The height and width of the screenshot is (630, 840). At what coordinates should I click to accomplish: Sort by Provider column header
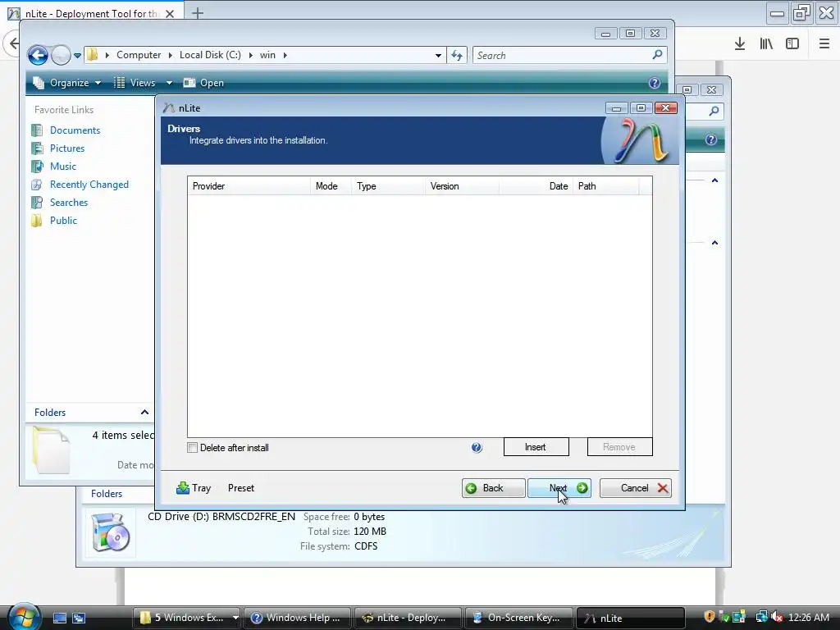tap(249, 186)
